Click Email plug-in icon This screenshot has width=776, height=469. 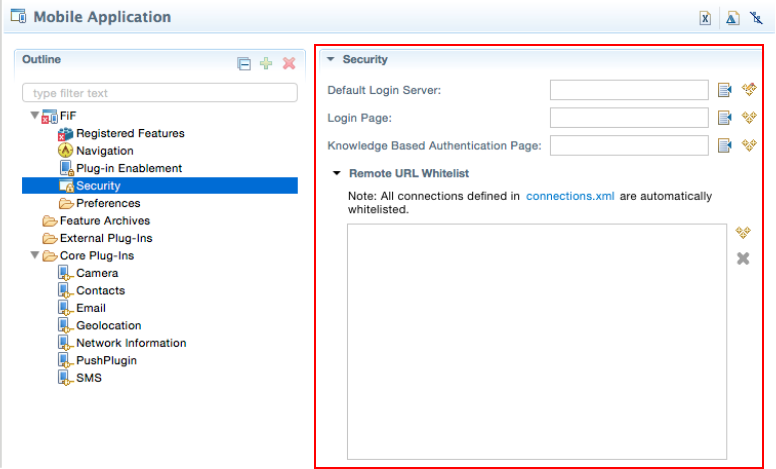coord(65,308)
